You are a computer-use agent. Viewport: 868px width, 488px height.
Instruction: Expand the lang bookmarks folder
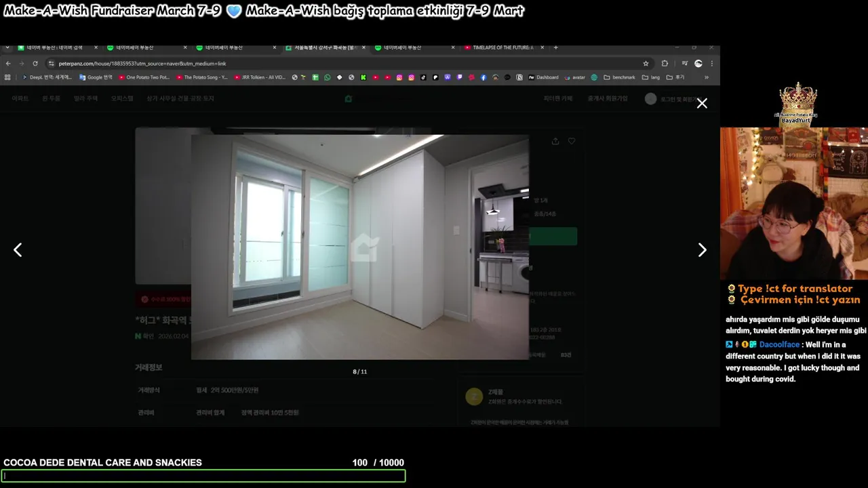click(x=650, y=77)
